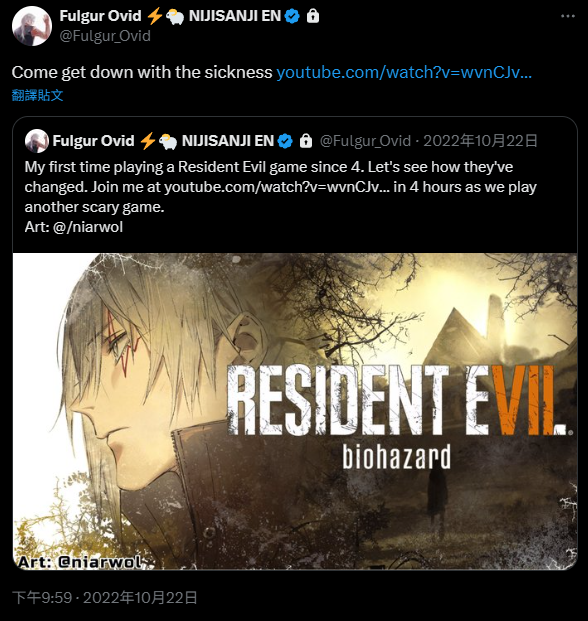The image size is (588, 621).
Task: Open the @Fulgur_Ovid handle under the header name
Action: (x=105, y=36)
